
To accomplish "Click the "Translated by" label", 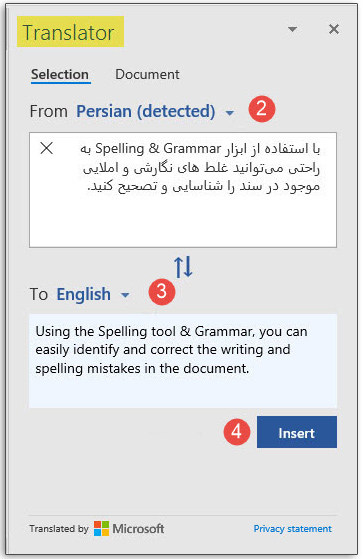I will click(x=59, y=529).
